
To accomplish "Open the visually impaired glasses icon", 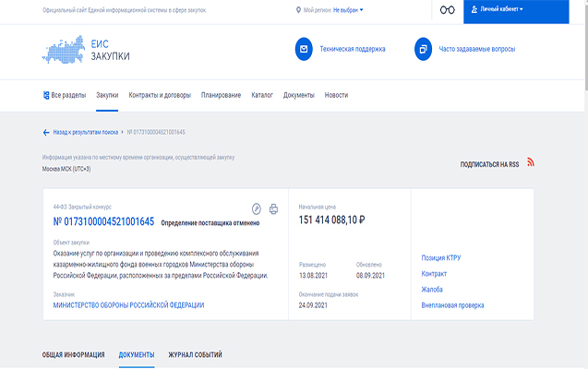I will [x=448, y=10].
